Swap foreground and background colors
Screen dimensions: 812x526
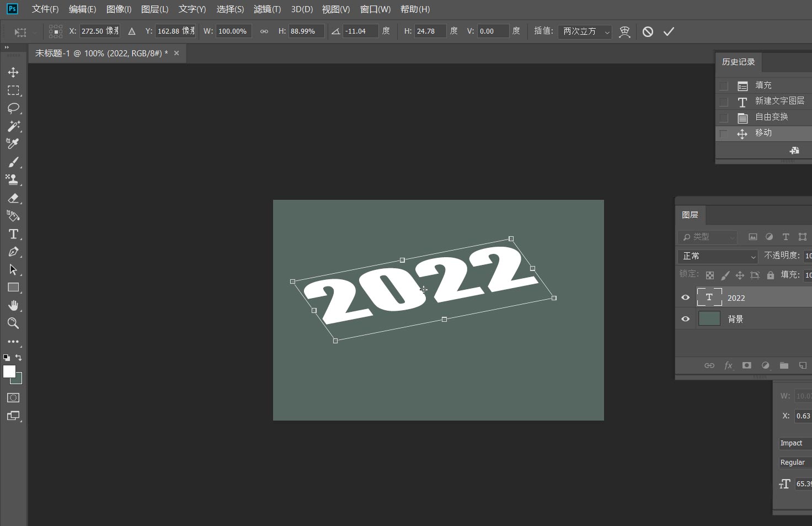tap(19, 358)
